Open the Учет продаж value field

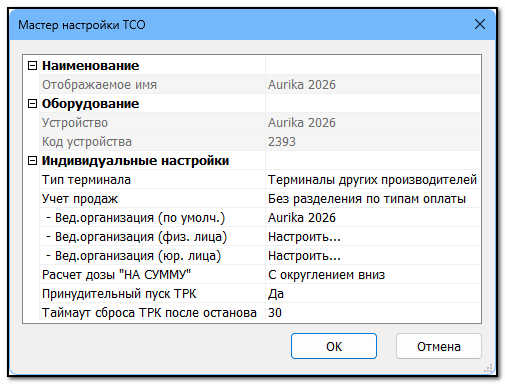coord(372,199)
